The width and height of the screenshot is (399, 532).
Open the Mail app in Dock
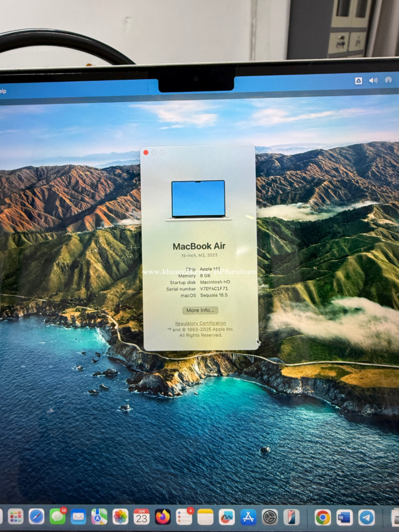click(78, 517)
